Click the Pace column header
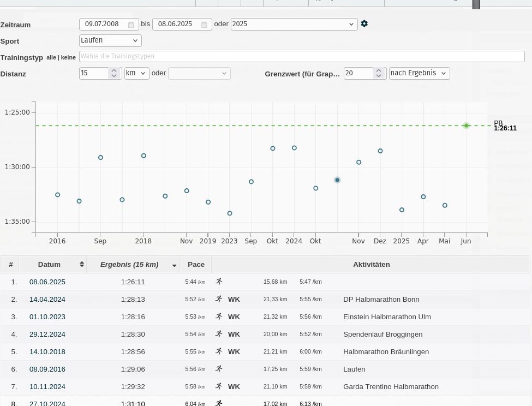 pos(196,264)
